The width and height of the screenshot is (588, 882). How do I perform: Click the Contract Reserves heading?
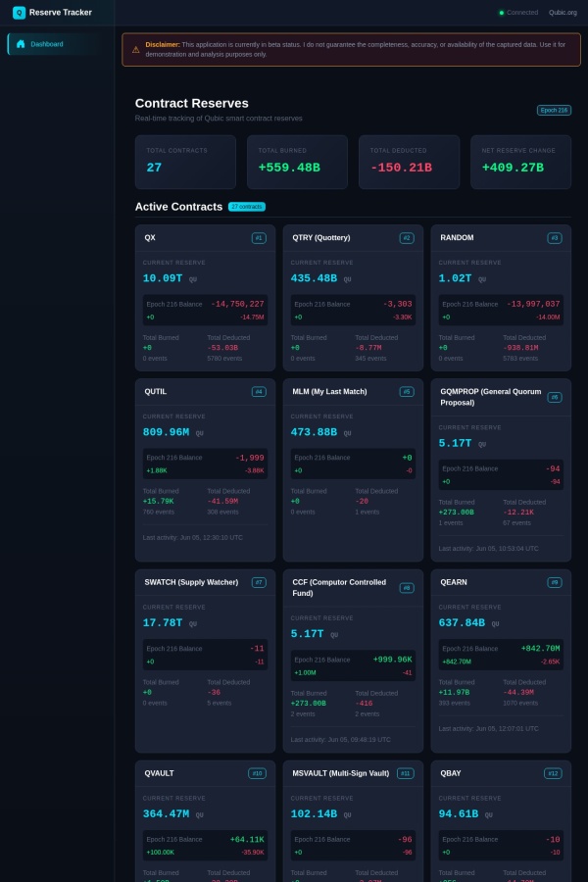pyautogui.click(x=191, y=104)
